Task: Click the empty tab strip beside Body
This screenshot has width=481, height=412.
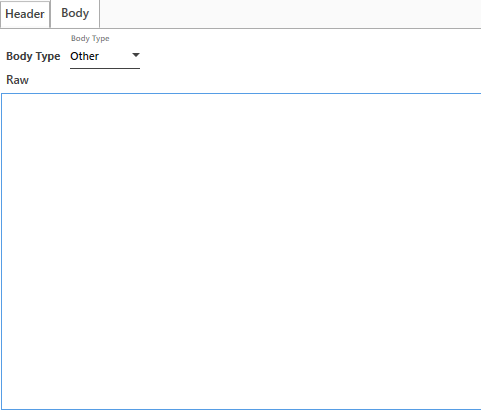Action: point(290,14)
